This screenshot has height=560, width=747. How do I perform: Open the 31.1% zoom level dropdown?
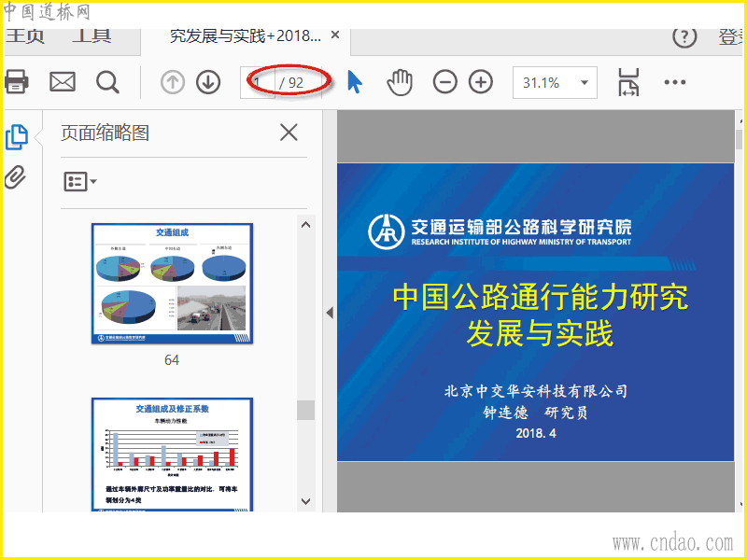(x=555, y=83)
